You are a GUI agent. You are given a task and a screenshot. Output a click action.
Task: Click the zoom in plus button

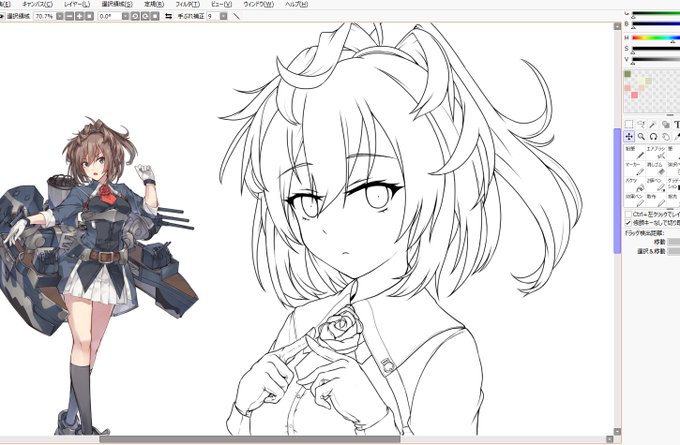79,16
